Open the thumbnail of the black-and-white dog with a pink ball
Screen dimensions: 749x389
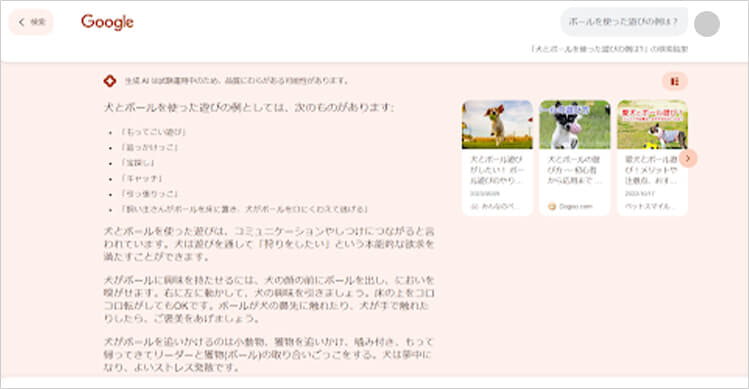[x=575, y=124]
